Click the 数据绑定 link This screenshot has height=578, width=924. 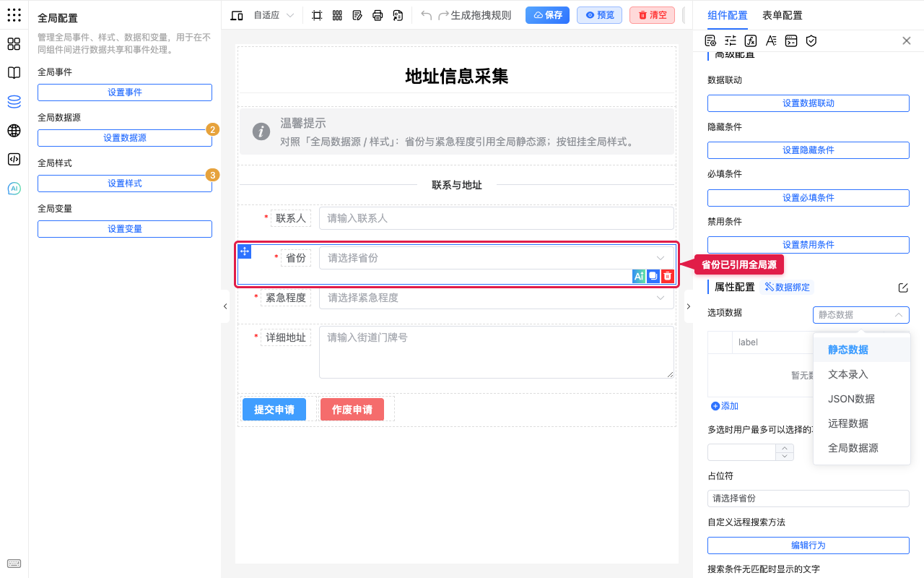tap(787, 288)
